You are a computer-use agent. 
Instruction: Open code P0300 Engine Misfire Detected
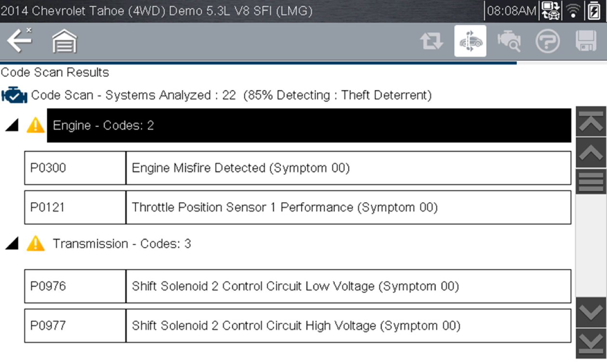pos(297,168)
